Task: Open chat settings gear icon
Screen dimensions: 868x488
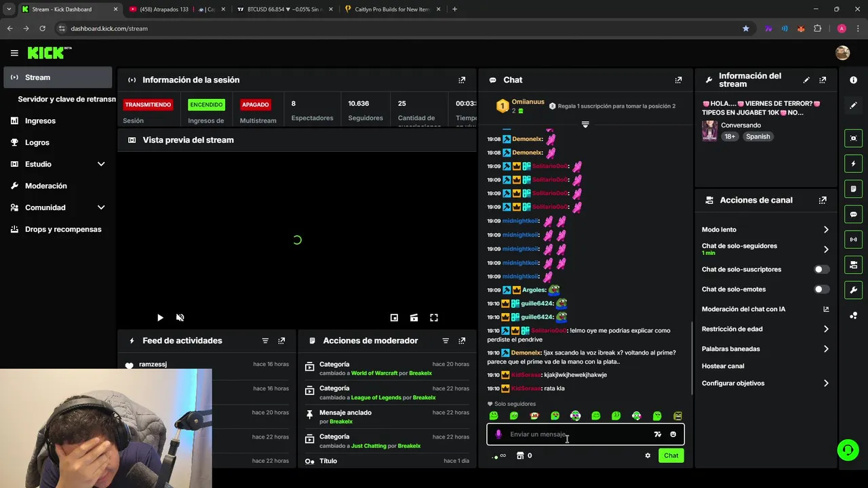Action: pyautogui.click(x=648, y=455)
